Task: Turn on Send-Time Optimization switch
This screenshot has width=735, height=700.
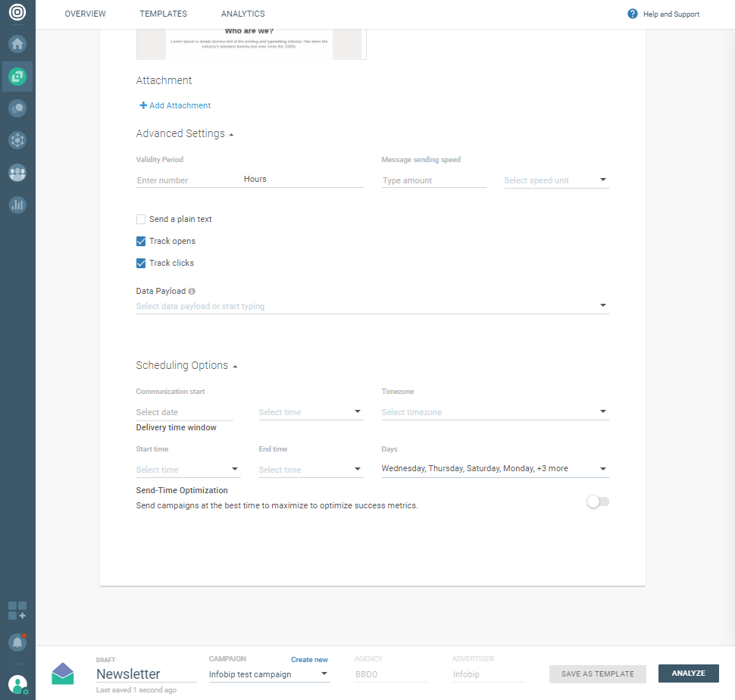Action: (598, 502)
